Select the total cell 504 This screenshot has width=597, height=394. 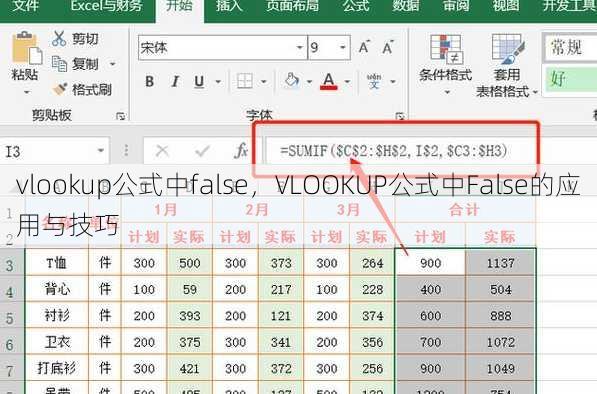[x=501, y=289]
